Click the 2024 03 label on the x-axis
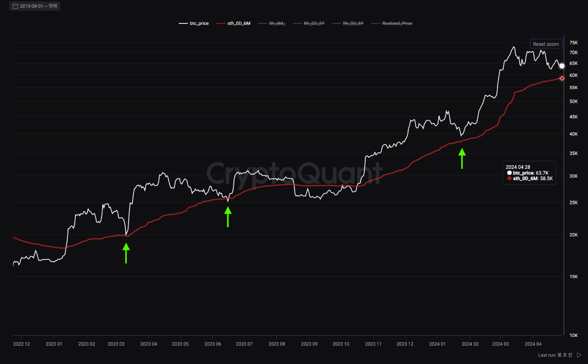Viewport: 588px width, 364px height. pyautogui.click(x=501, y=344)
